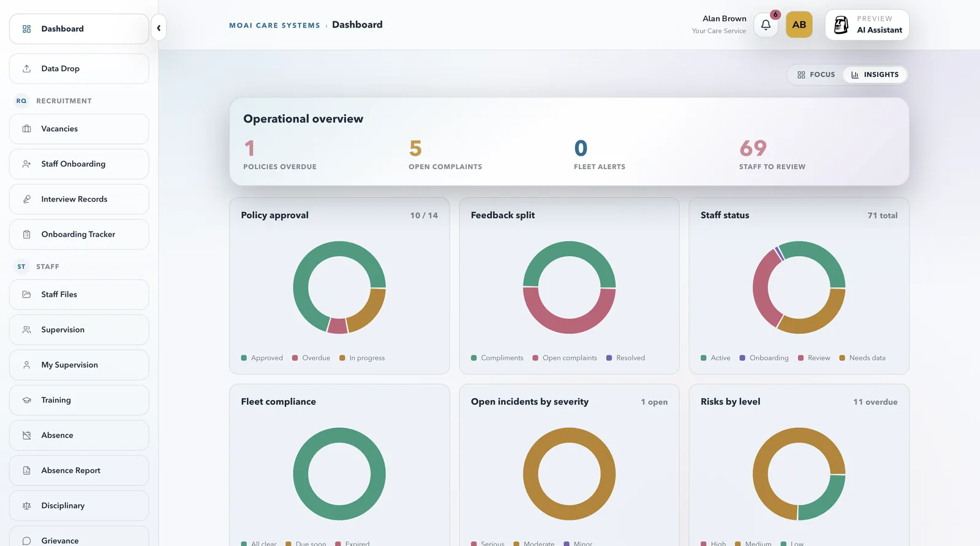Toggle the Needs data legend item
The width and height of the screenshot is (980, 546).
pyautogui.click(x=862, y=358)
